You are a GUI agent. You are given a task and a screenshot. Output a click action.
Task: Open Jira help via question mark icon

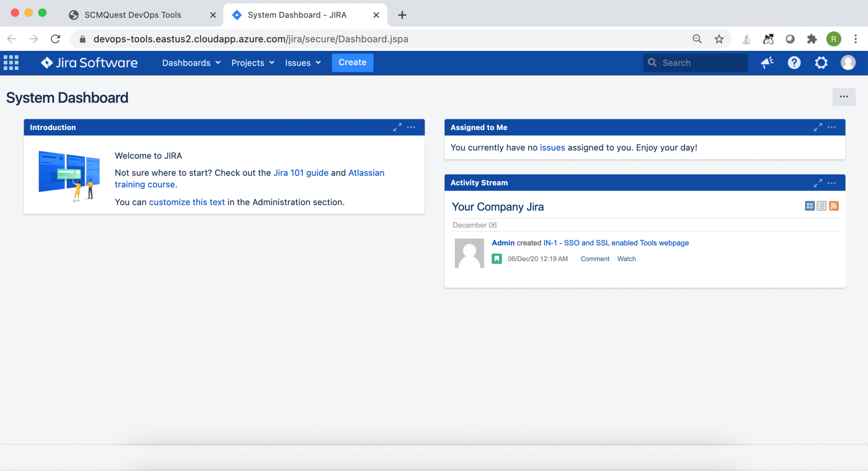tap(794, 62)
